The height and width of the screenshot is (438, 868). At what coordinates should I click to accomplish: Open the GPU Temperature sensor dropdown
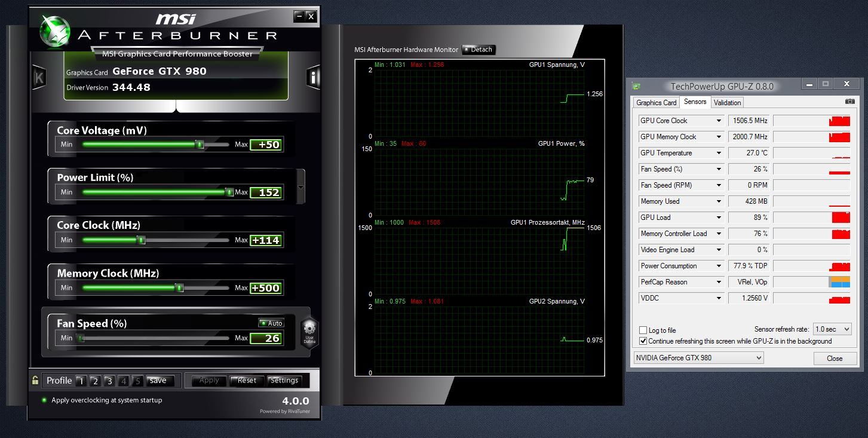point(719,153)
